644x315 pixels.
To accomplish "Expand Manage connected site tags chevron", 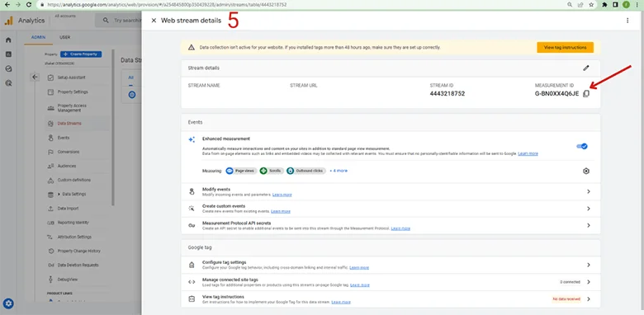I will 589,282.
